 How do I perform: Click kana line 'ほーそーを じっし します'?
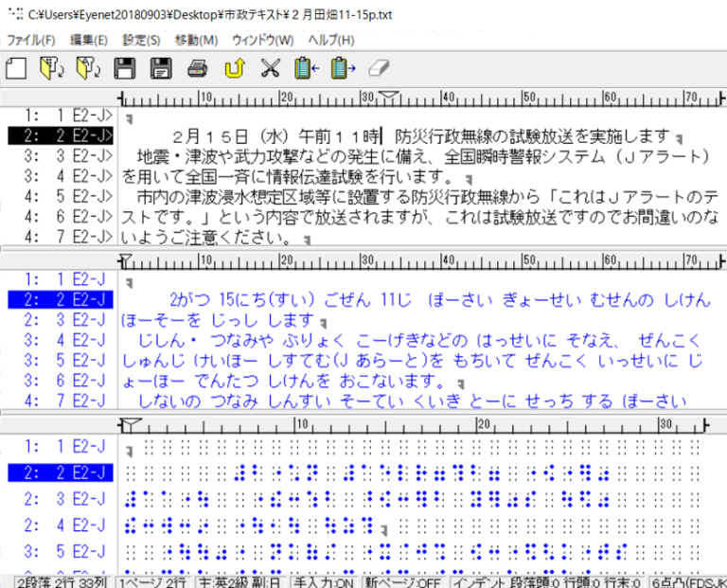click(218, 320)
